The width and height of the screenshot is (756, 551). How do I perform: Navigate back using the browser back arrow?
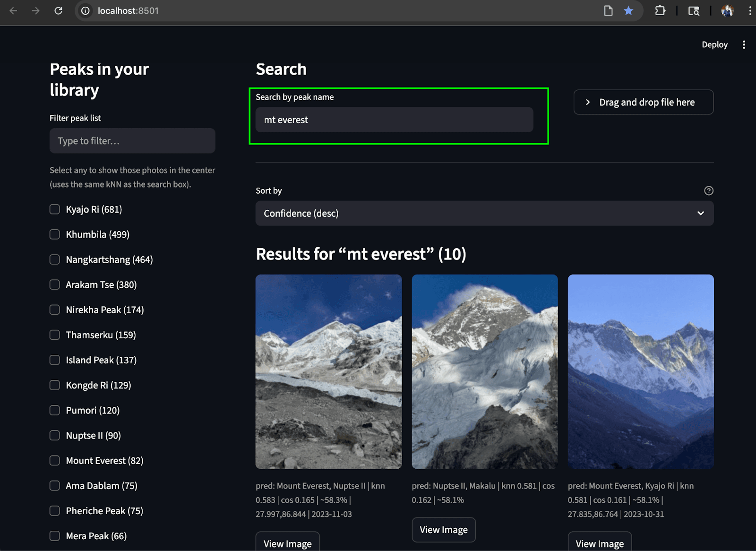point(13,10)
